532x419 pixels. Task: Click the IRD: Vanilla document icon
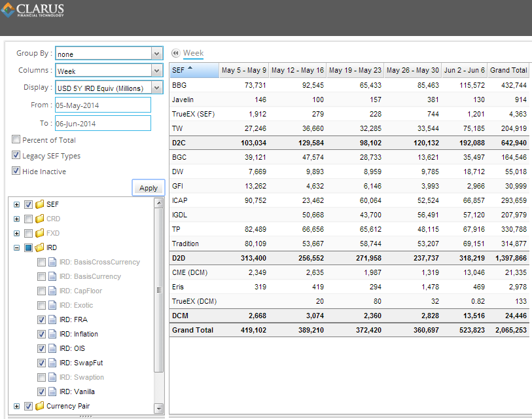(52, 392)
